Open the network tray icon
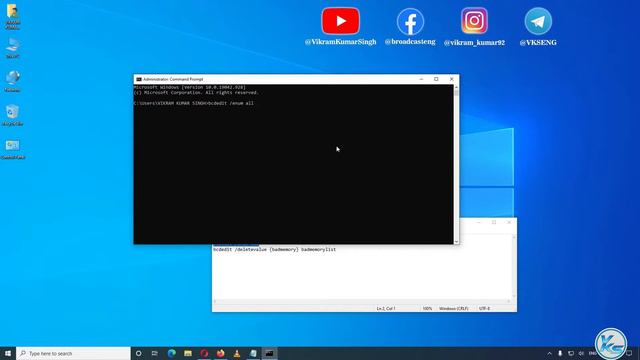Screen dimensions: 640x360 [571, 353]
